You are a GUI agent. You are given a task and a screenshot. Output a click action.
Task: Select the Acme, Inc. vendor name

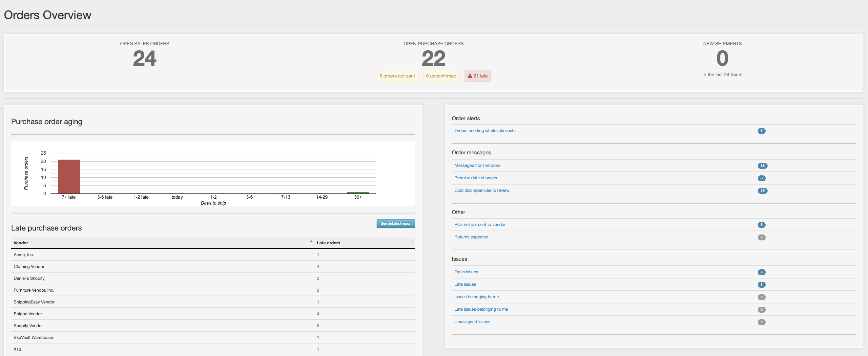24,255
